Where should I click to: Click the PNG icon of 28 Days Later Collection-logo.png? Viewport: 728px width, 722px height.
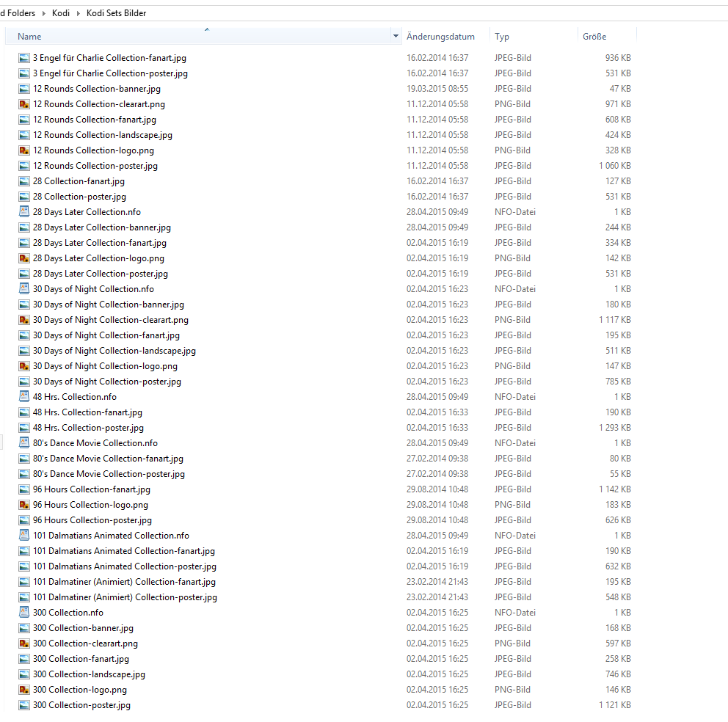tap(24, 258)
